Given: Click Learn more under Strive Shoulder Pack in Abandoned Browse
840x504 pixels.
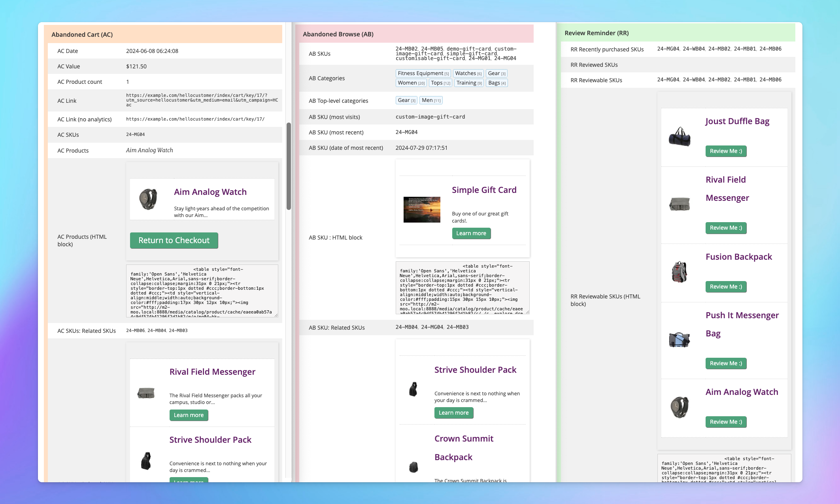Looking at the screenshot, I should 453,413.
